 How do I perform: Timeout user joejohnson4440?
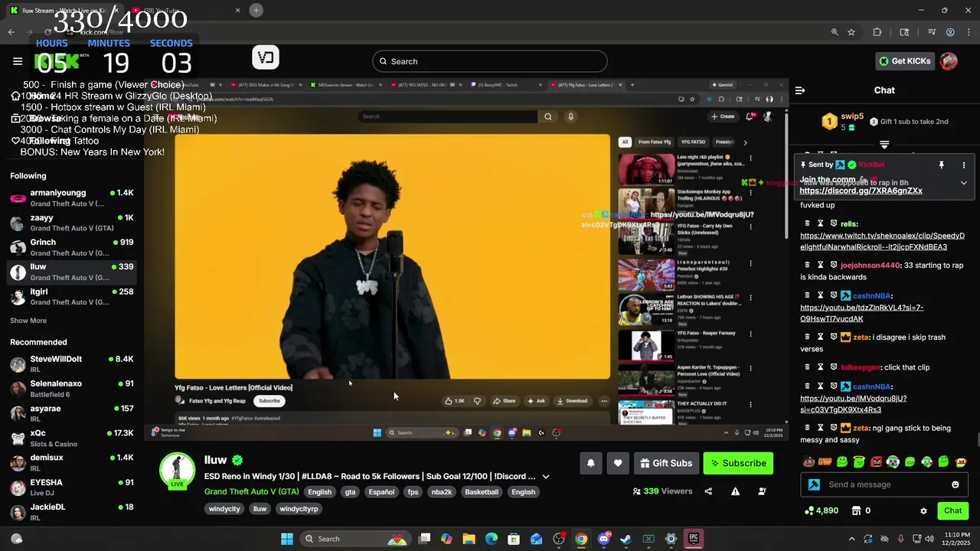[820, 265]
